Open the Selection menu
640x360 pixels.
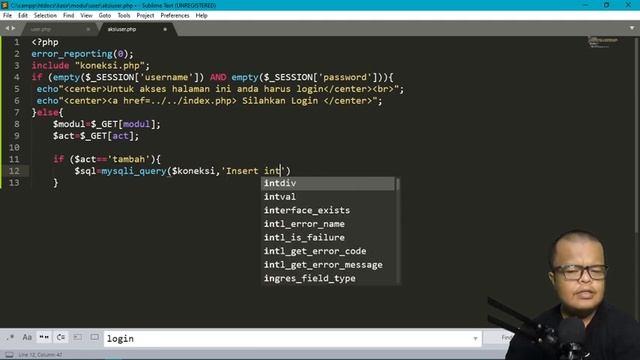click(45, 16)
